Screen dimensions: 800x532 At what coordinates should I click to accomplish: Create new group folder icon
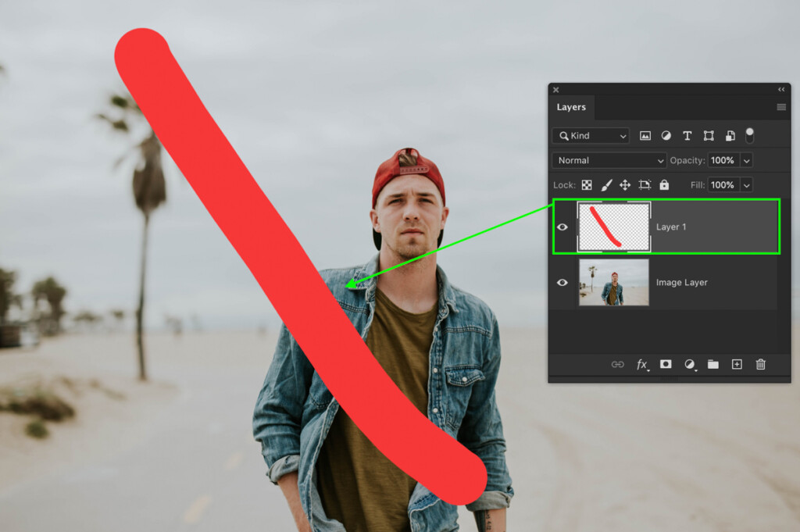click(713, 364)
